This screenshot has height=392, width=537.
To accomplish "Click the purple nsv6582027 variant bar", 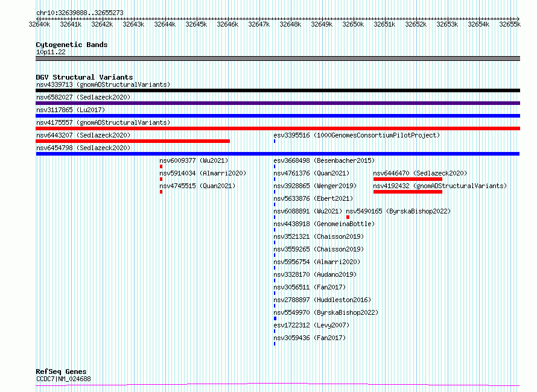I will coord(278,103).
